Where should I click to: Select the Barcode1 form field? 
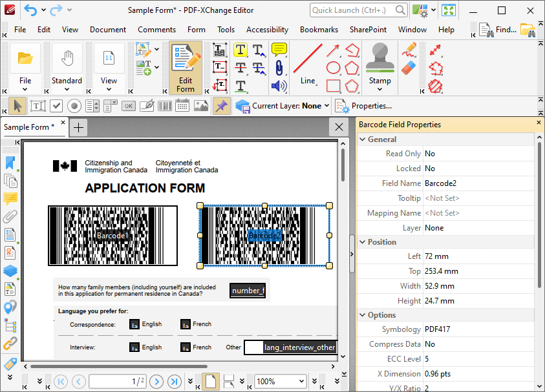click(x=112, y=236)
